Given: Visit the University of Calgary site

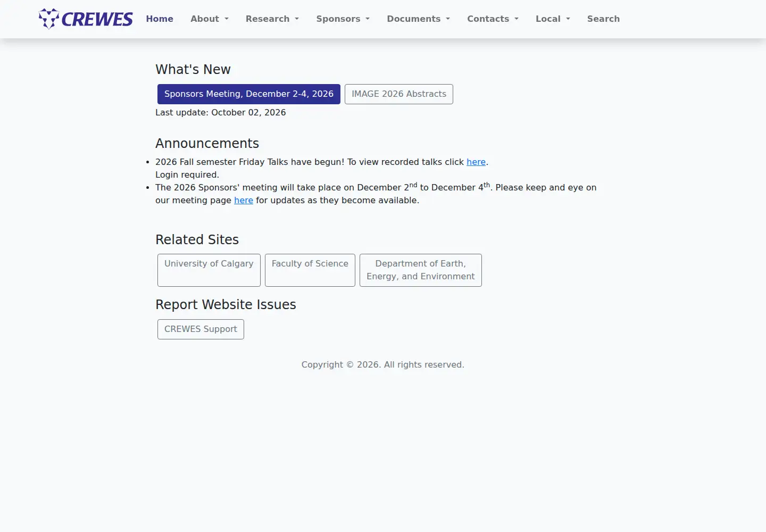Looking at the screenshot, I should [209, 270].
